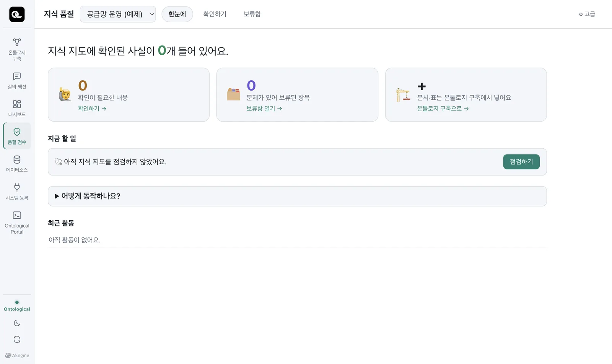Click the //Engine logo at bottom
This screenshot has width=612, height=364.
click(17, 356)
